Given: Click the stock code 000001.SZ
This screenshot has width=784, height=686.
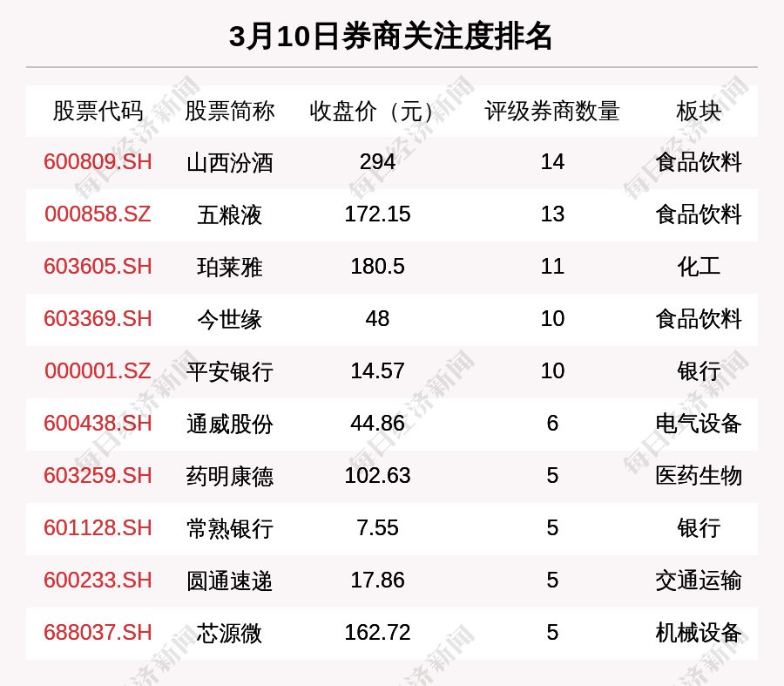Looking at the screenshot, I should 98,371.
